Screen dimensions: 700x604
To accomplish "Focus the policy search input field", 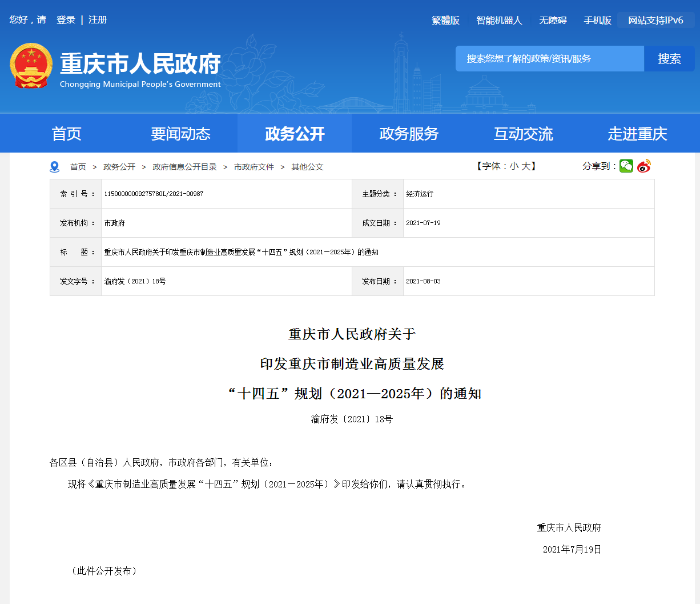I will [549, 59].
